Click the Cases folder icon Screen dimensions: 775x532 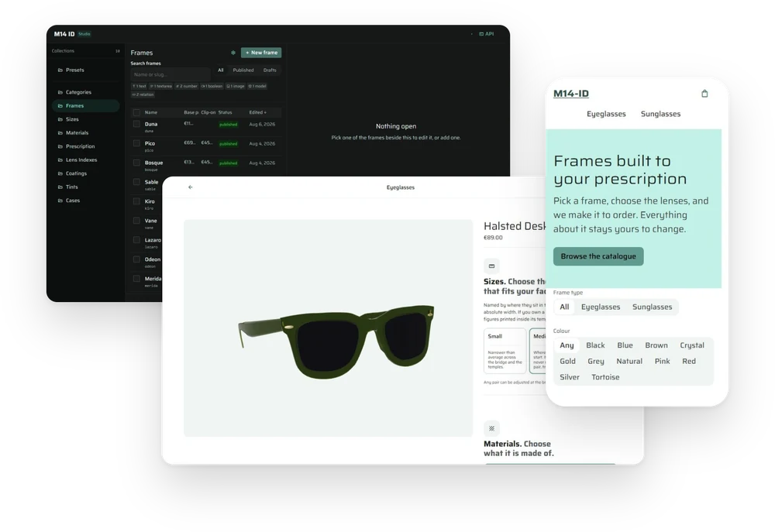coord(60,201)
